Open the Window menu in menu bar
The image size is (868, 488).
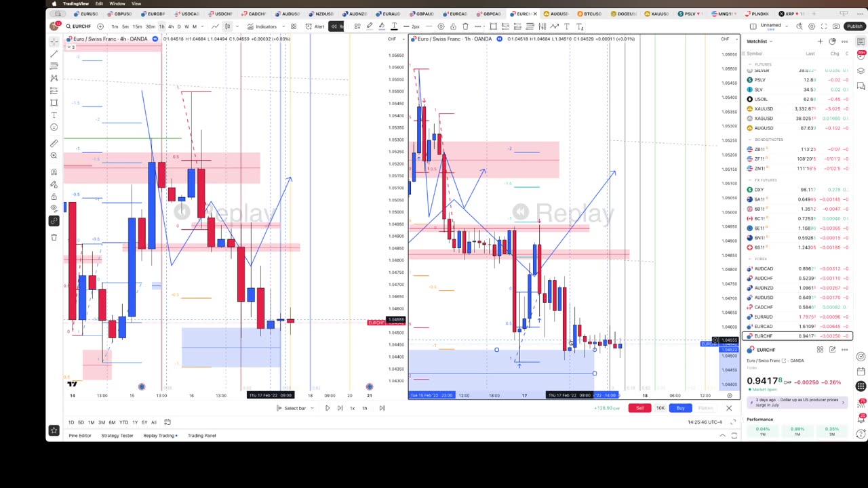coord(117,3)
